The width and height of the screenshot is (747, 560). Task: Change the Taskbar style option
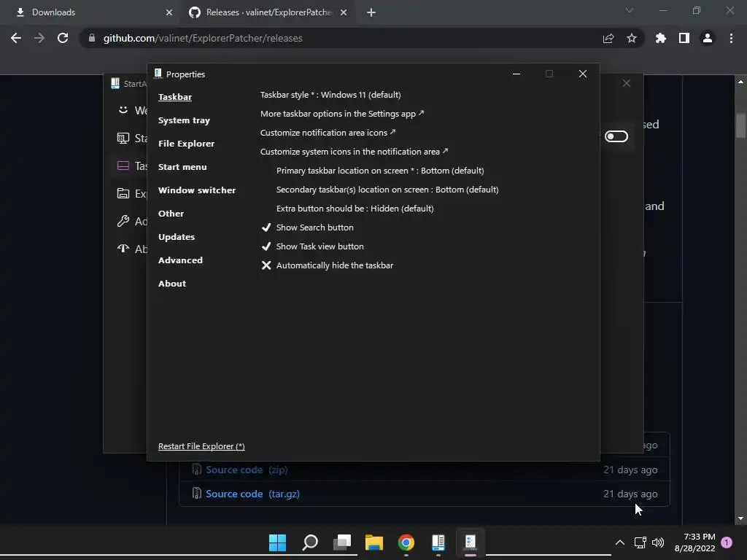(x=330, y=95)
